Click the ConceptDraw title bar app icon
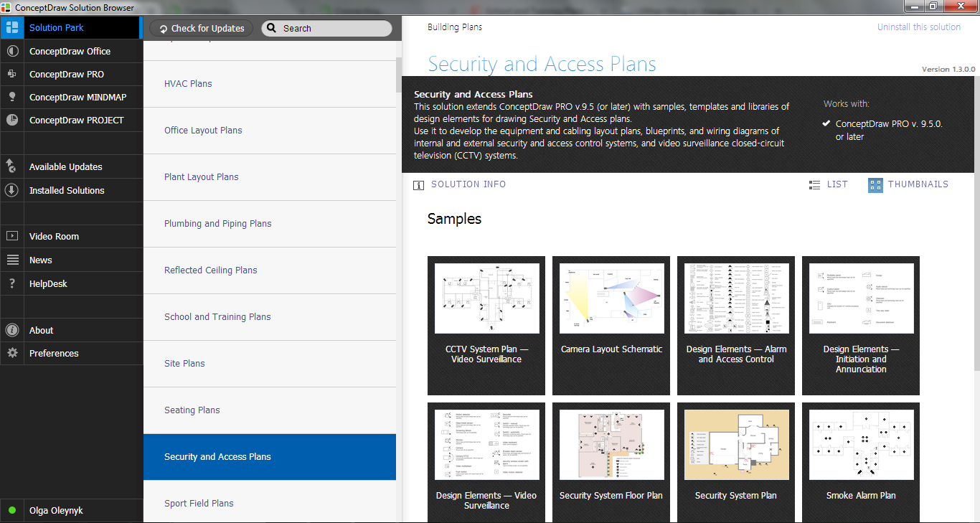980x523 pixels. [6, 7]
